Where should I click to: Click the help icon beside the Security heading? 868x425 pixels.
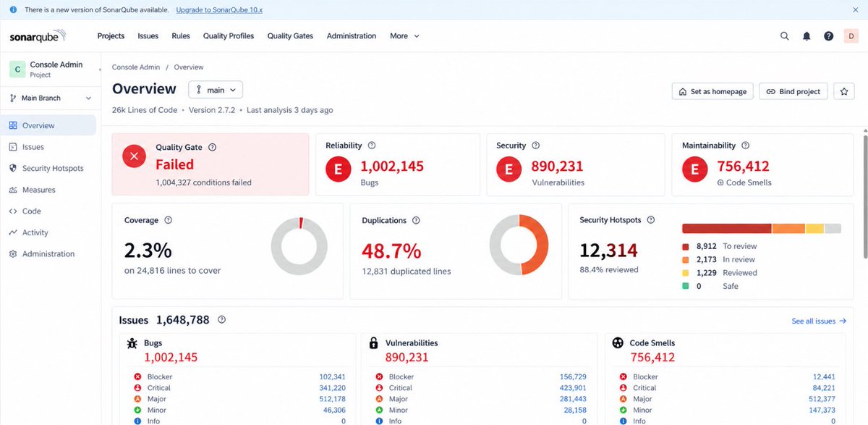click(536, 146)
